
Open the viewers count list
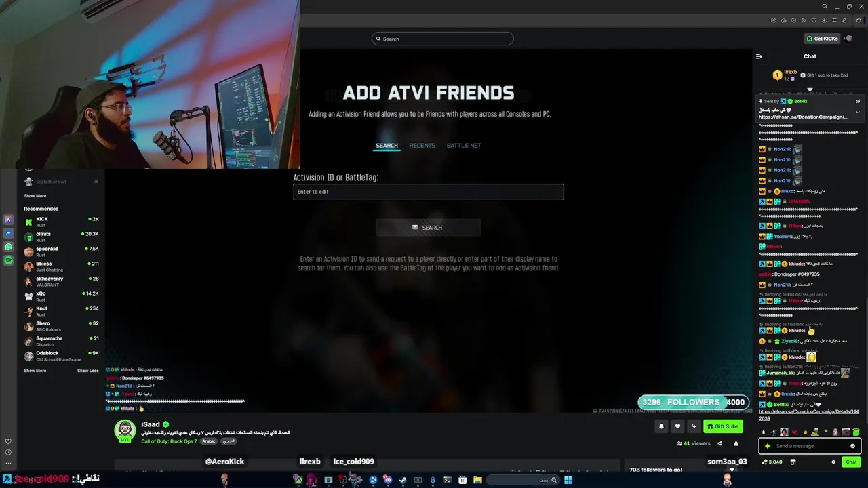tap(693, 443)
